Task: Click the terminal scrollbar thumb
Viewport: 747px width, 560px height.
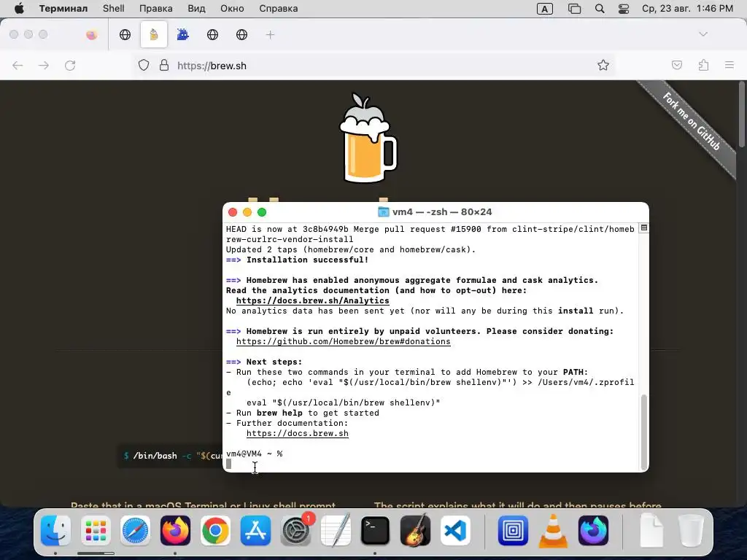Action: tap(644, 432)
